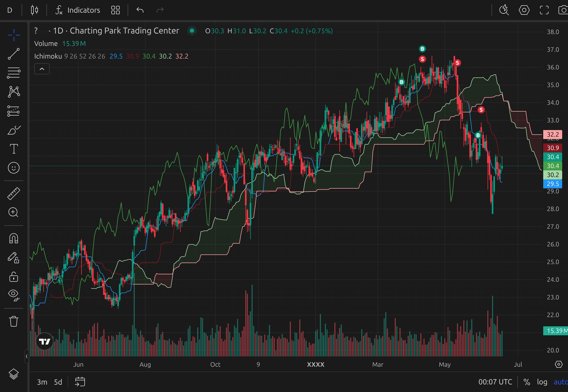
Task: Select the trend line drawing tool
Action: tap(13, 54)
